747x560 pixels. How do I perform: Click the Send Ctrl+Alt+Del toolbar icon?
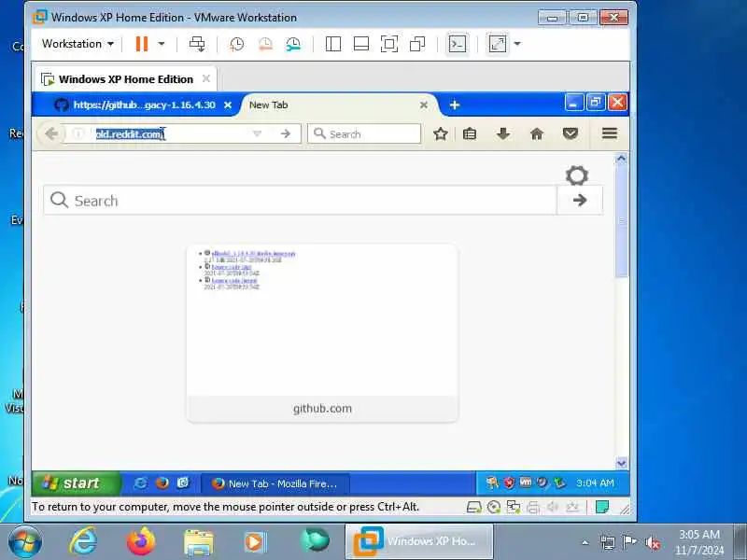(197, 44)
